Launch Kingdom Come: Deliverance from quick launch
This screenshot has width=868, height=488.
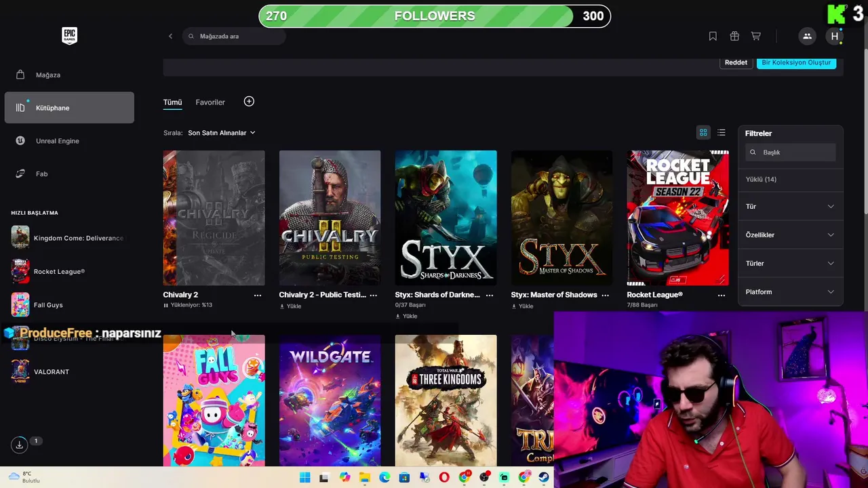68,238
